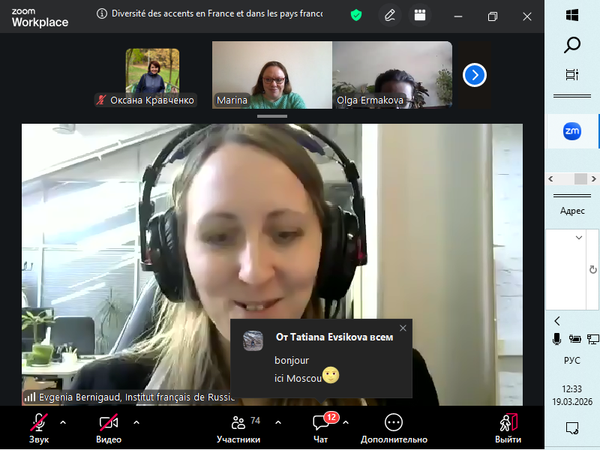
Task: Expand audio options arrow next to Звук
Action: point(63,422)
